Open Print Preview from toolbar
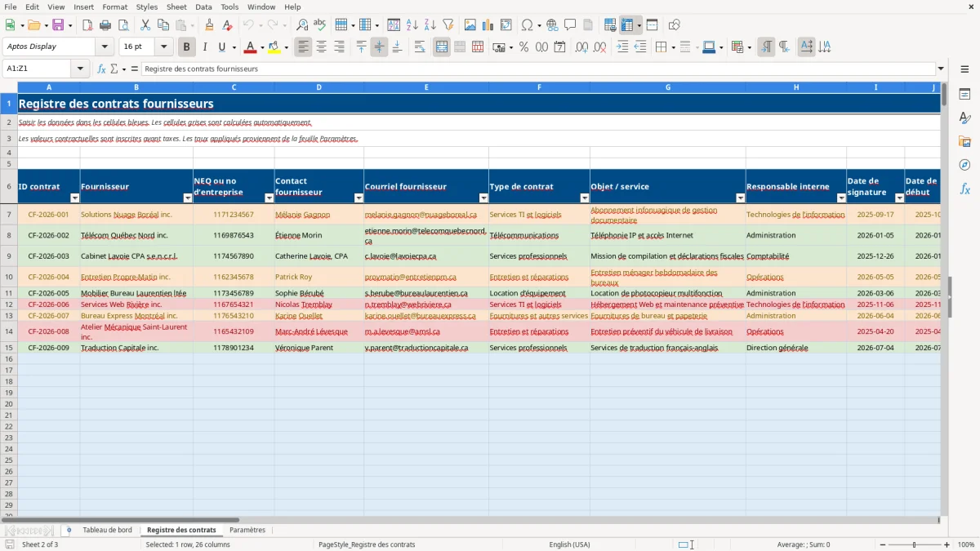 pyautogui.click(x=123, y=25)
